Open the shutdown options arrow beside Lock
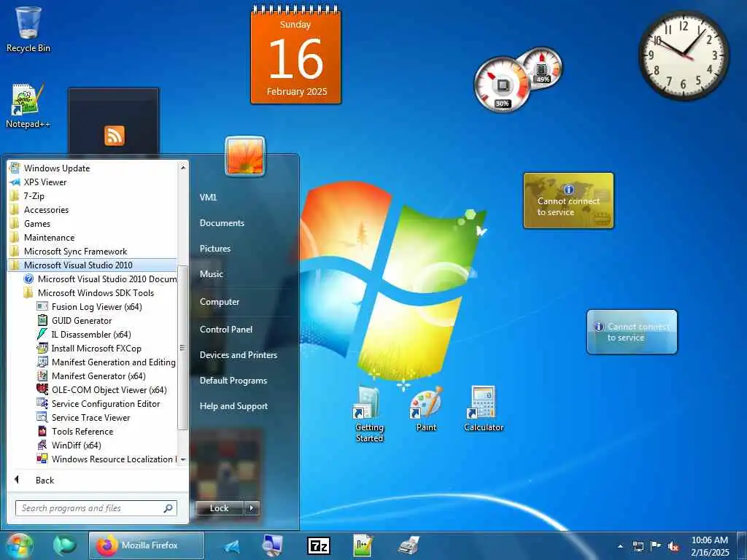The height and width of the screenshot is (560, 747). pos(252,508)
